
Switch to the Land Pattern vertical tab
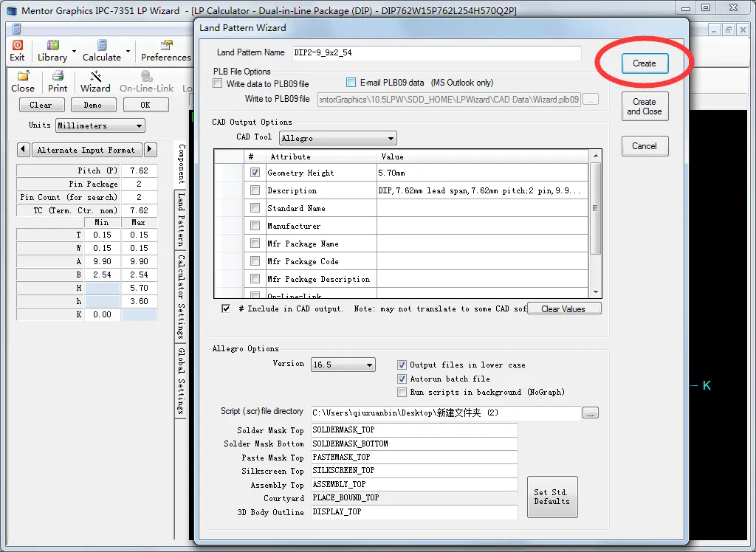tap(181, 219)
